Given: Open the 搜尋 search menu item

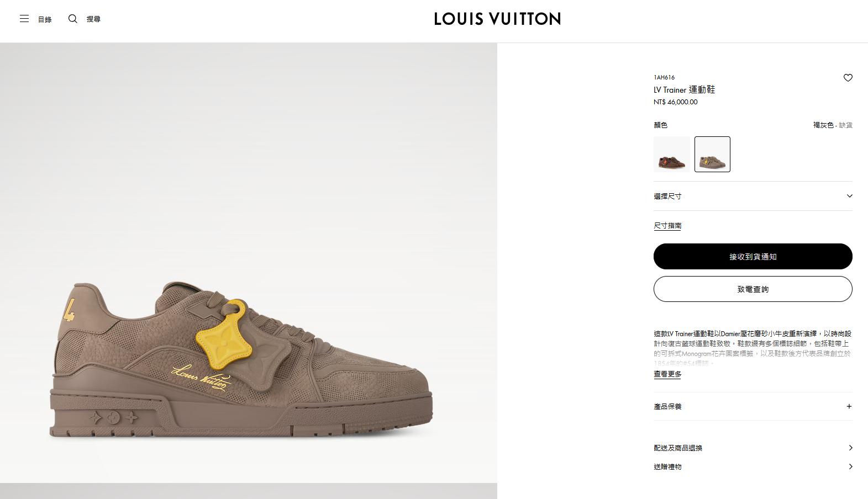Looking at the screenshot, I should [x=93, y=19].
